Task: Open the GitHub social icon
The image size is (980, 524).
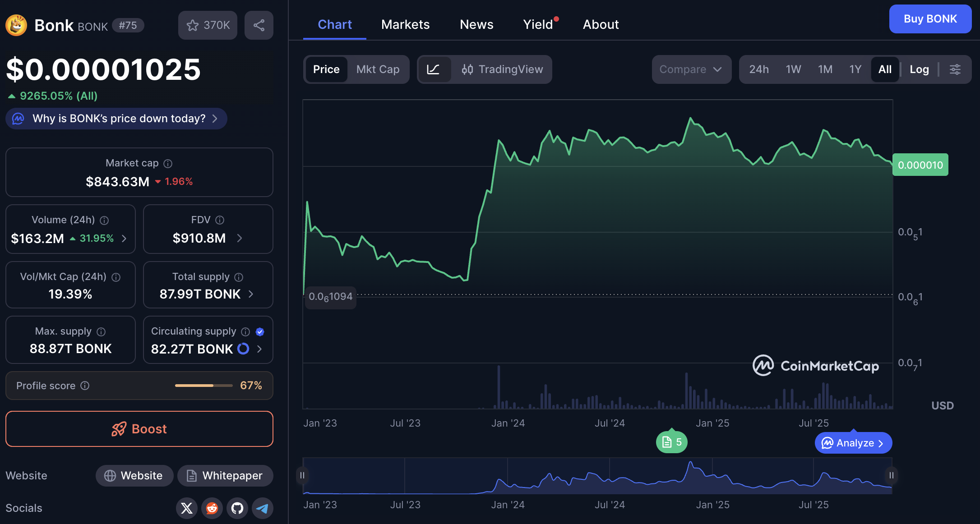Action: pos(237,508)
